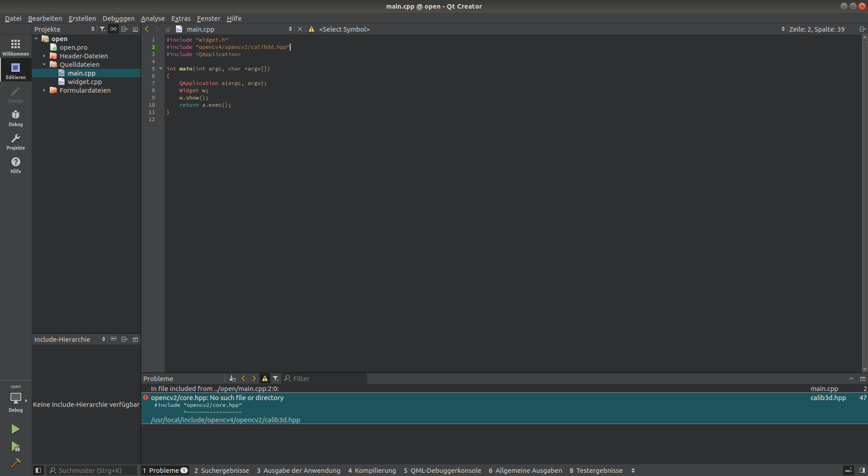Close the main.cpp document
The image size is (868, 476).
coord(300,29)
